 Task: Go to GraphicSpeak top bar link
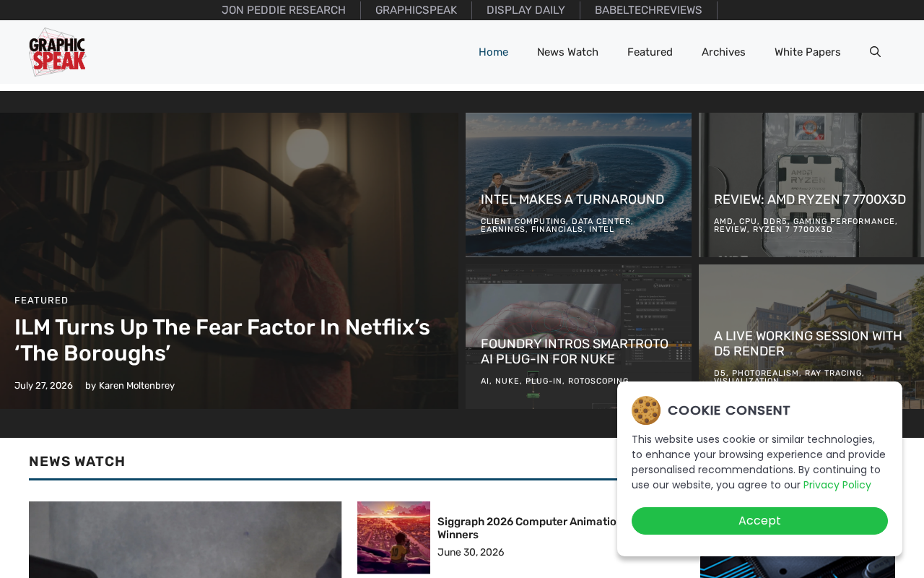coord(416,10)
